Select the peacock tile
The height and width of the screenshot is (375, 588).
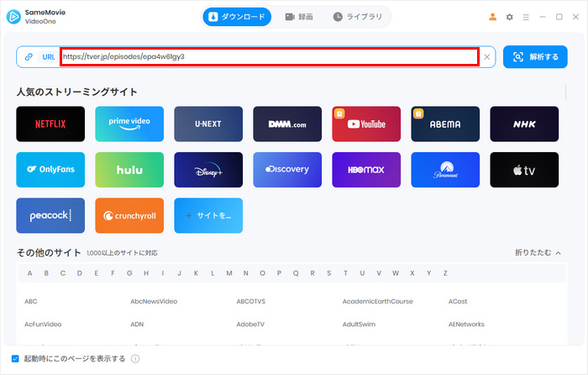pyautogui.click(x=50, y=215)
